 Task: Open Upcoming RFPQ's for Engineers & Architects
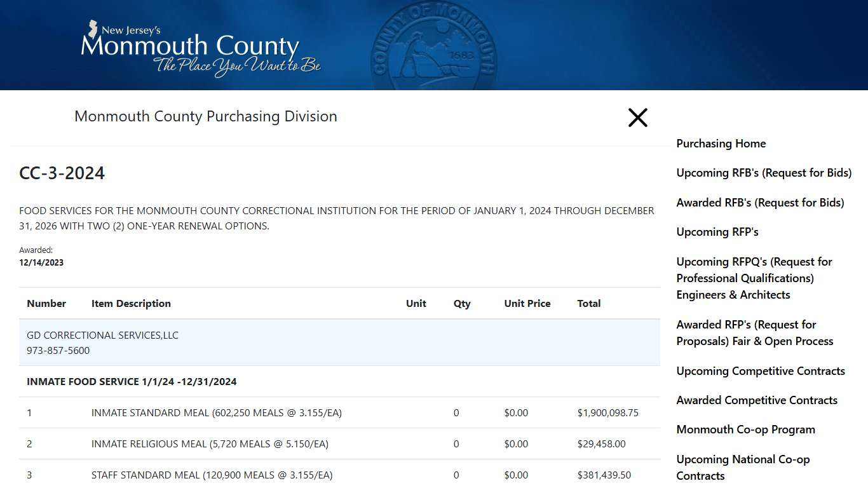(753, 278)
